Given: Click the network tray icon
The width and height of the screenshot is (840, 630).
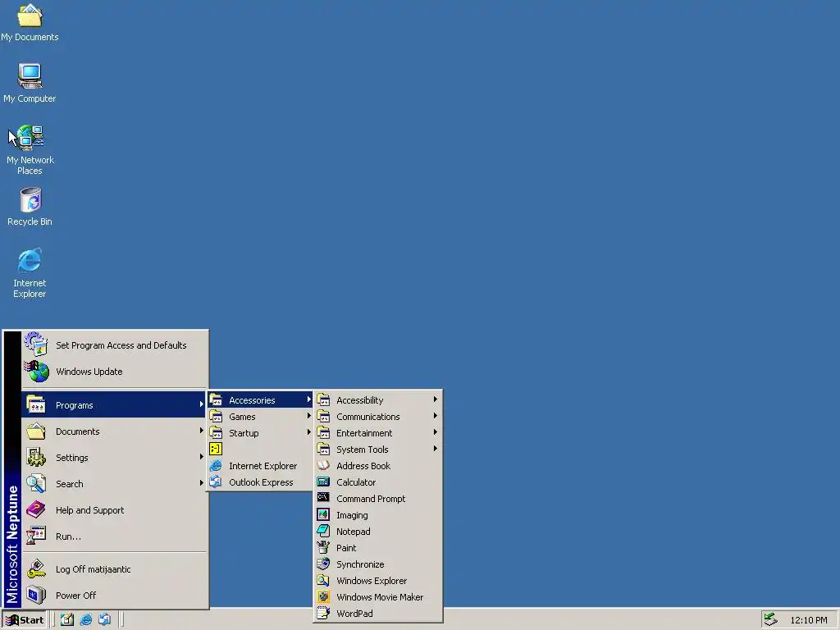Looking at the screenshot, I should tap(770, 620).
